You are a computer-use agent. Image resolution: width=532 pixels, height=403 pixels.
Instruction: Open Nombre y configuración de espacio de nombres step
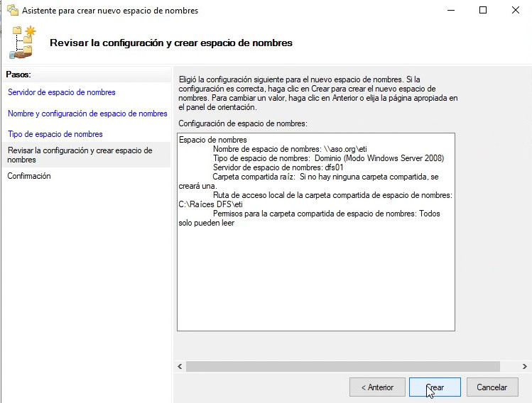tap(87, 114)
